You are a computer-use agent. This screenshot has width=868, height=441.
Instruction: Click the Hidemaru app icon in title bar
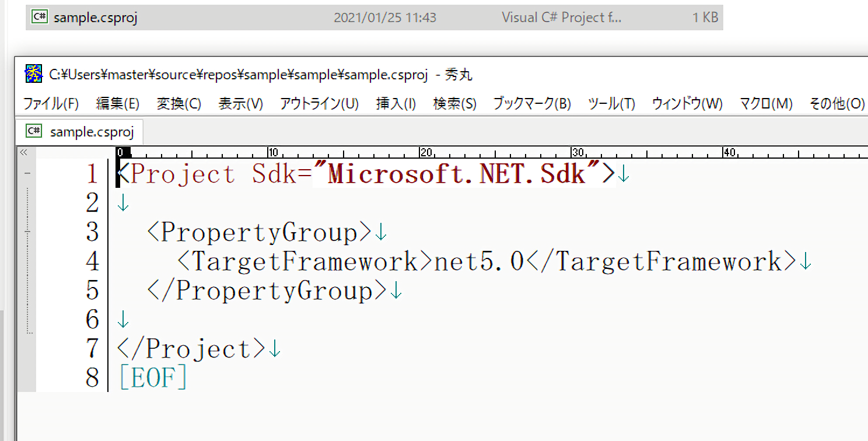coord(33,73)
